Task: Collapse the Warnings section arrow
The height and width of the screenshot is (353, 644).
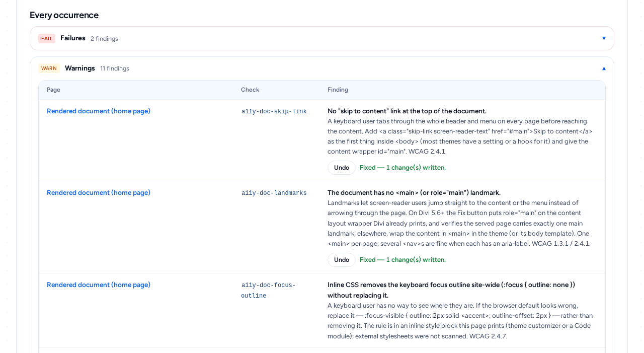Action: click(604, 68)
